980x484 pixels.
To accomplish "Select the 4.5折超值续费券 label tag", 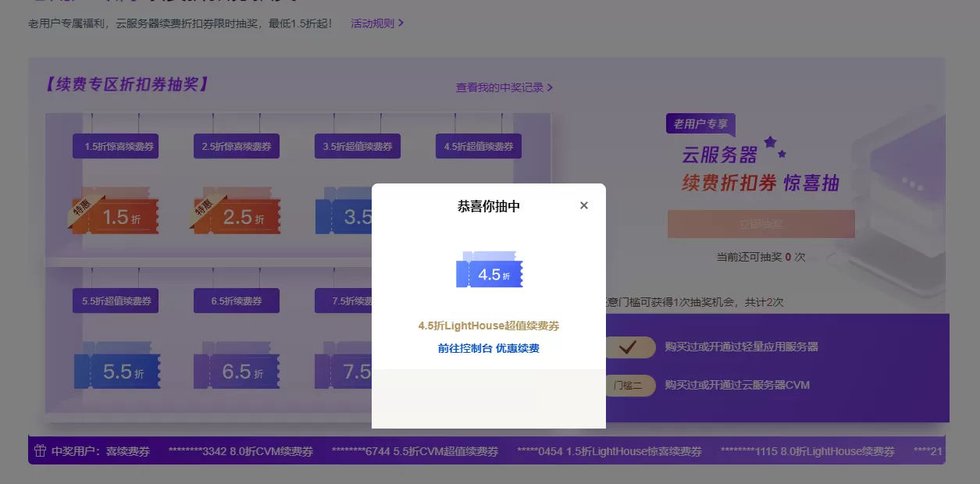I will (478, 147).
